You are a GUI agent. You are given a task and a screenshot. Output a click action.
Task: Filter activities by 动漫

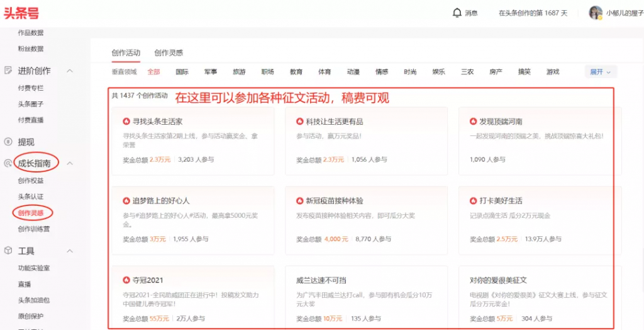353,72
